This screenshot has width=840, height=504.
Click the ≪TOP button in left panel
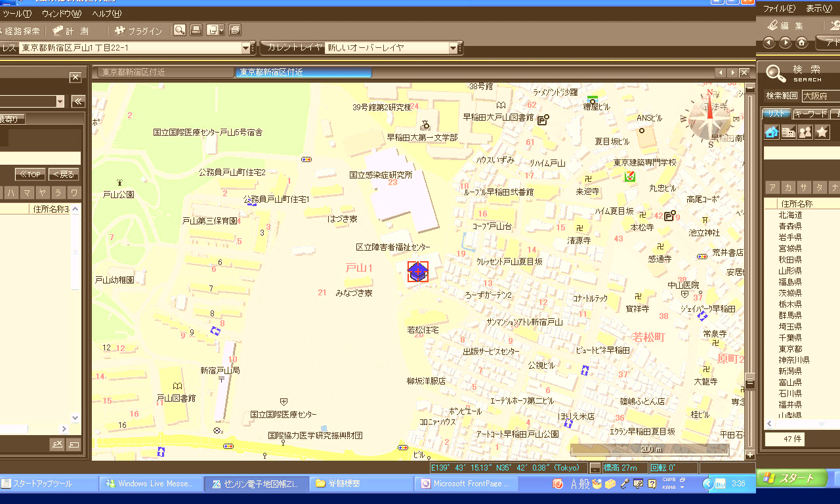click(30, 175)
